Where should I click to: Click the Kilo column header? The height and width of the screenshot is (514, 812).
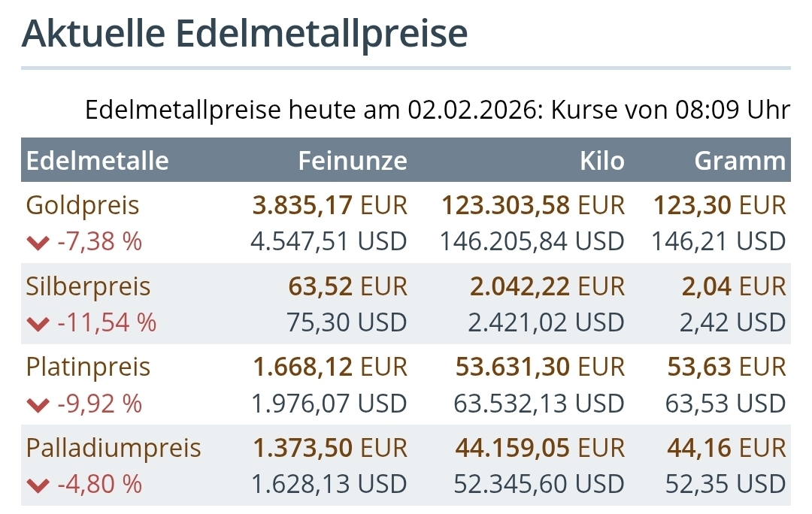pos(602,161)
